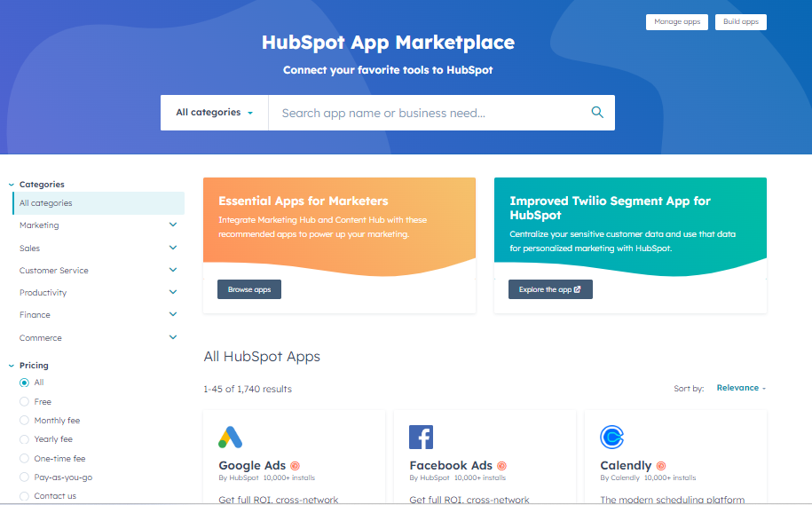Image resolution: width=812 pixels, height=505 pixels.
Task: Expand the Marketing category chevron
Action: click(x=173, y=225)
